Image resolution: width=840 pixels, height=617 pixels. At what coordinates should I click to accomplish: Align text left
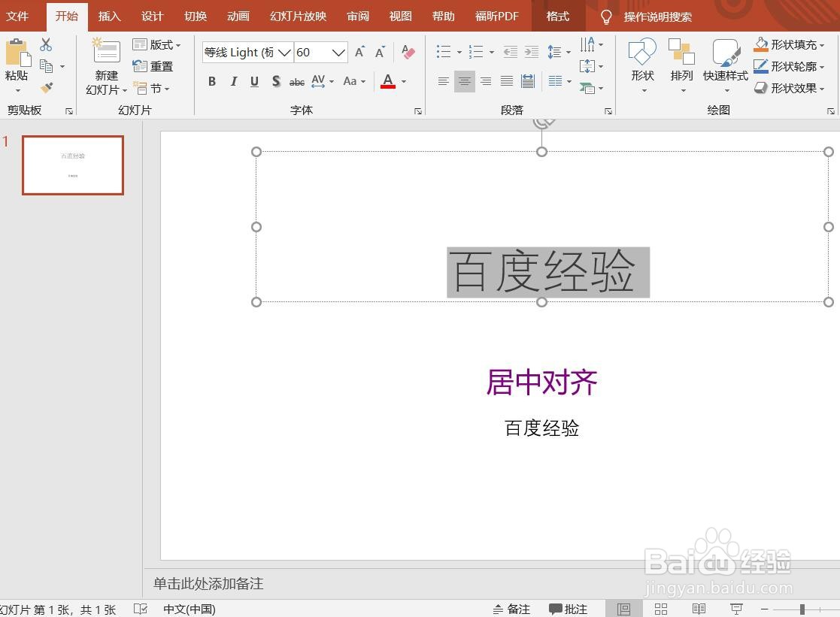click(443, 81)
